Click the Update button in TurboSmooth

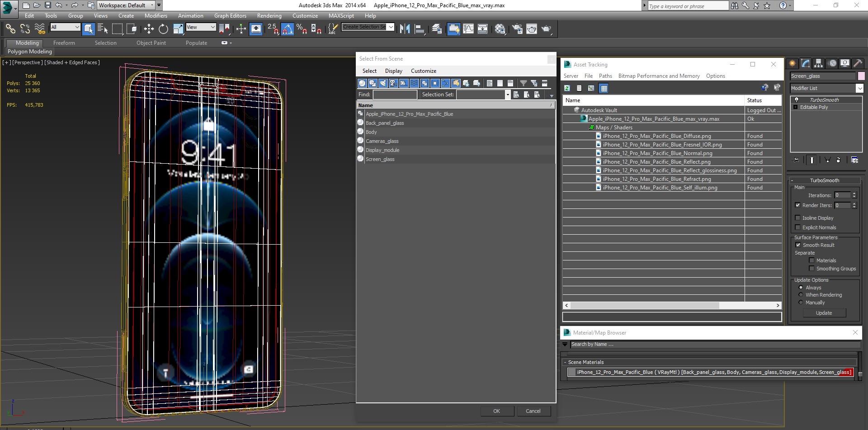click(824, 313)
